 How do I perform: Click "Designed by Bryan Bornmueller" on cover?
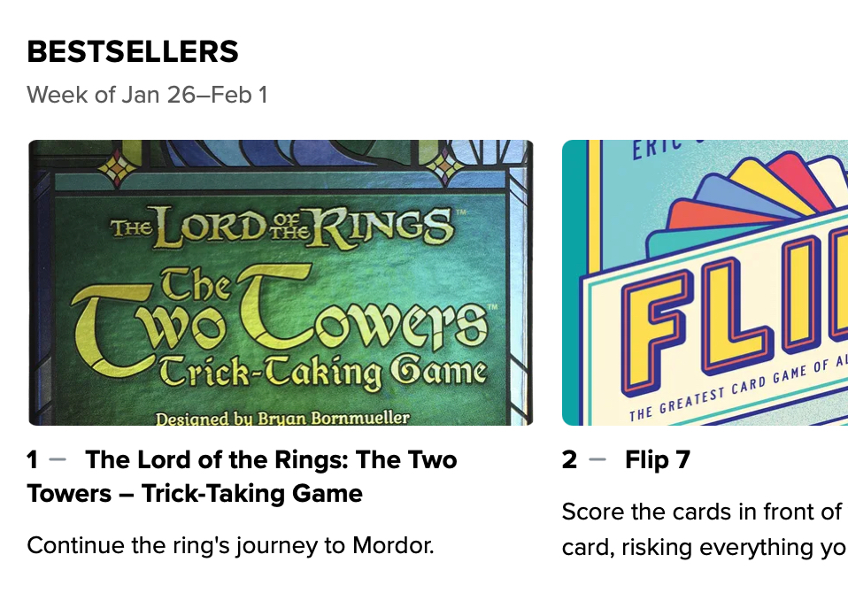[x=281, y=416]
